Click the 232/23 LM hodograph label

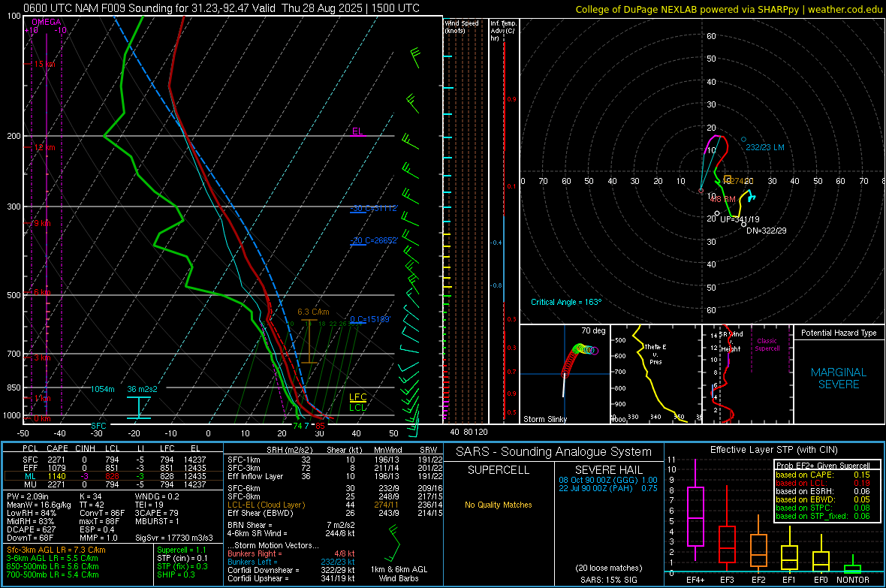(765, 147)
